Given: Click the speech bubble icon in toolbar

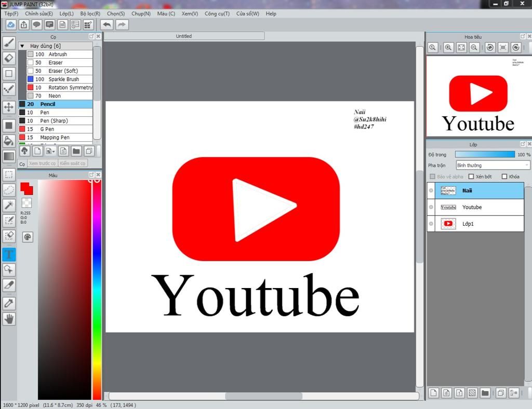Looking at the screenshot, I should [x=37, y=25].
